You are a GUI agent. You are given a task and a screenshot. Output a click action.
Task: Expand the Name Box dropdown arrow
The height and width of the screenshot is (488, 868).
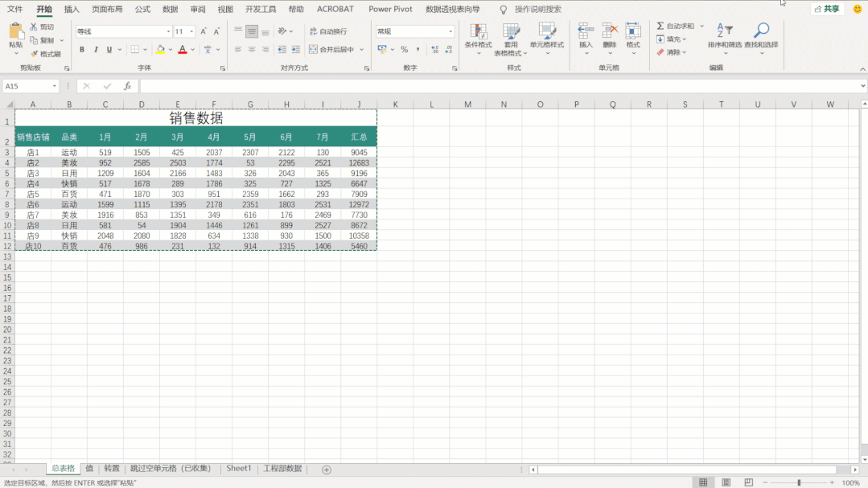pos(54,86)
